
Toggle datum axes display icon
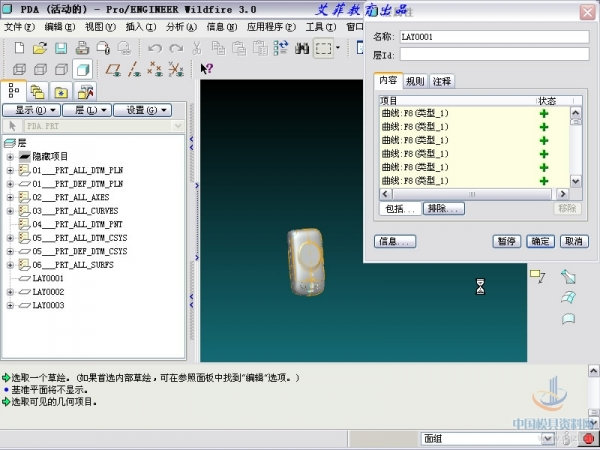click(134, 69)
